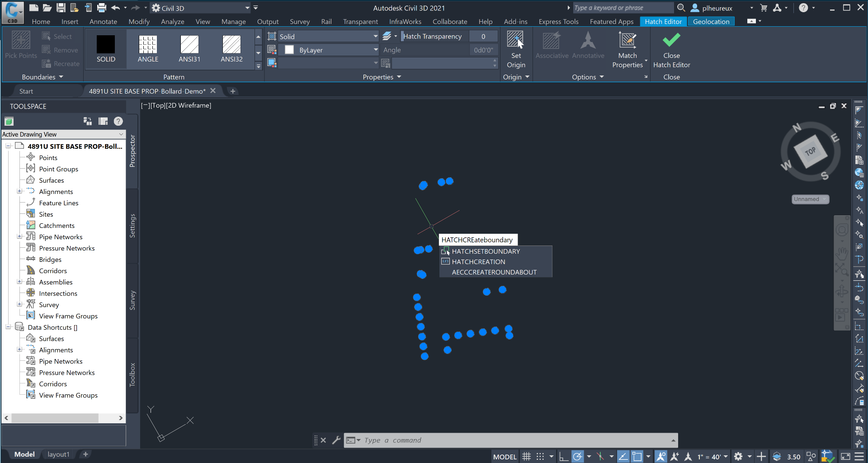This screenshot has height=463, width=868.
Task: Switch to the Geolocation ribbon tab
Action: [711, 21]
